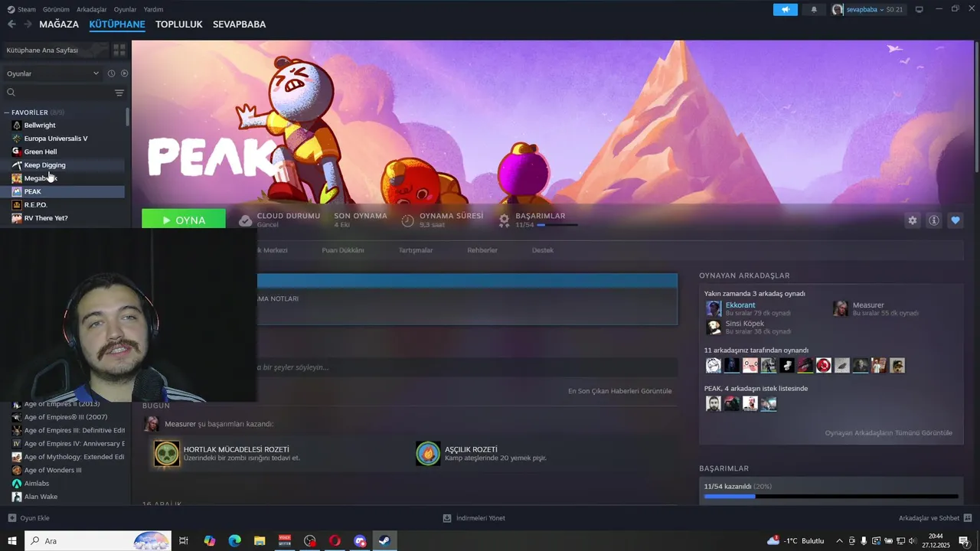Open the Rehberler link
The height and width of the screenshot is (551, 980).
(482, 250)
